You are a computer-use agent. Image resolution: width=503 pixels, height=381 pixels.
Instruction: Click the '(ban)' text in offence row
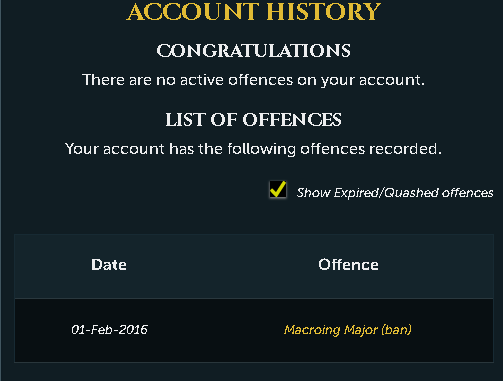(397, 330)
